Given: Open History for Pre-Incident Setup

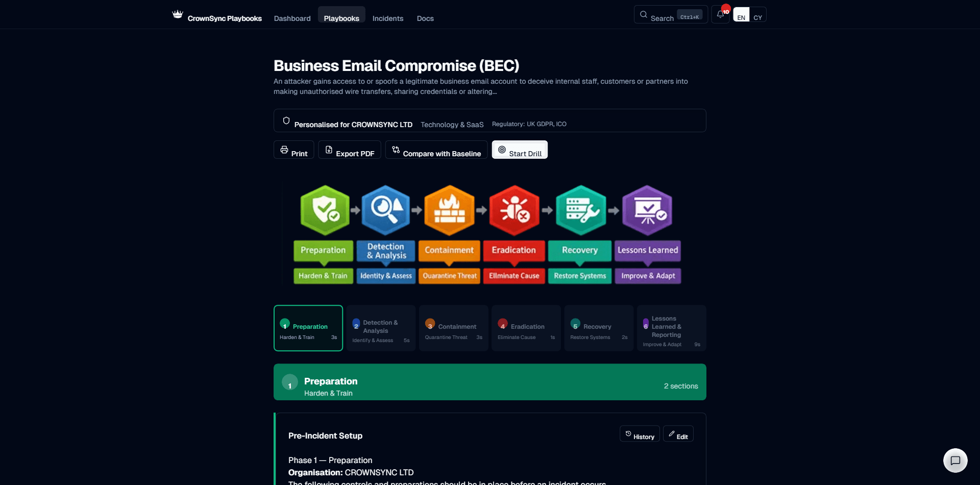Looking at the screenshot, I should click(640, 433).
